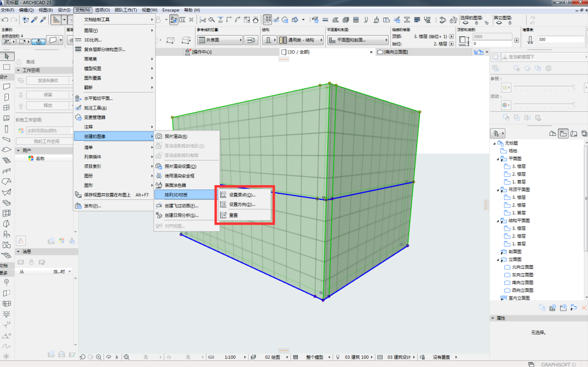Click the walking figure icon in the bottom bar

pos(117,357)
